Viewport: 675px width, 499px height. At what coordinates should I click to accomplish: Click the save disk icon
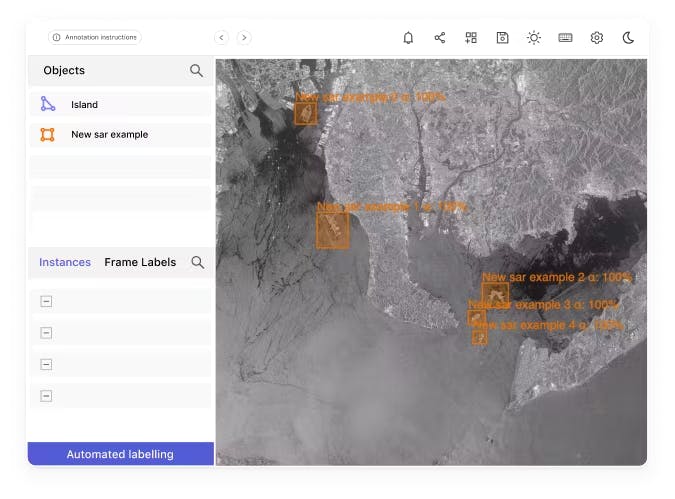(x=502, y=38)
